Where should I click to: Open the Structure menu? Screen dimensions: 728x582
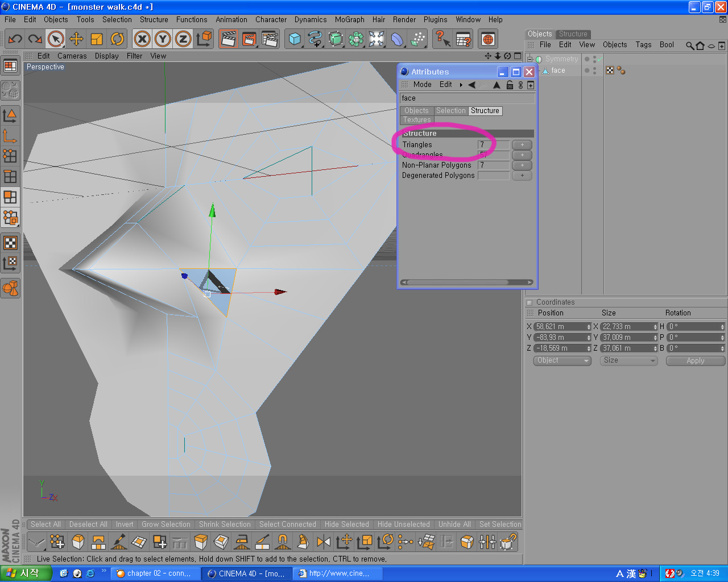[154, 19]
